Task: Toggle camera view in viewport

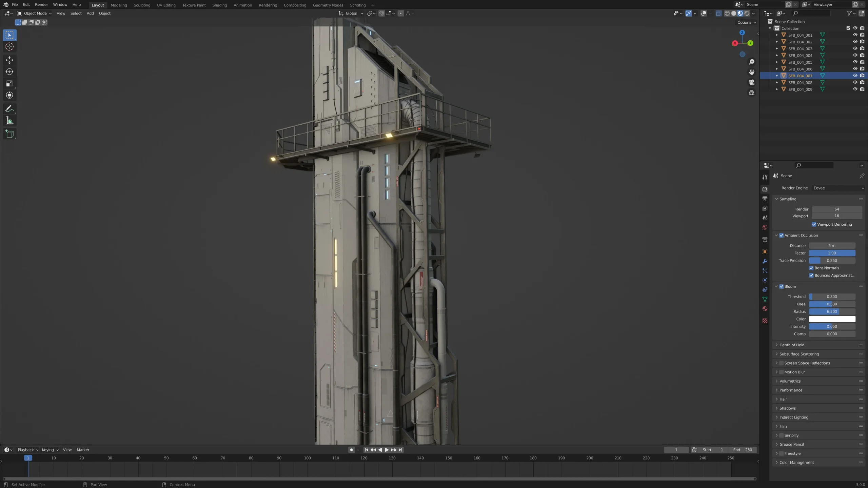Action: (x=751, y=82)
